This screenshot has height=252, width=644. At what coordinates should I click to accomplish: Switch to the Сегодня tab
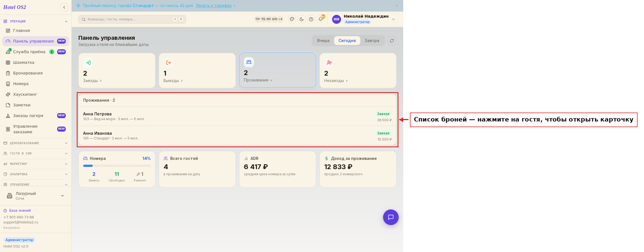coord(347,41)
